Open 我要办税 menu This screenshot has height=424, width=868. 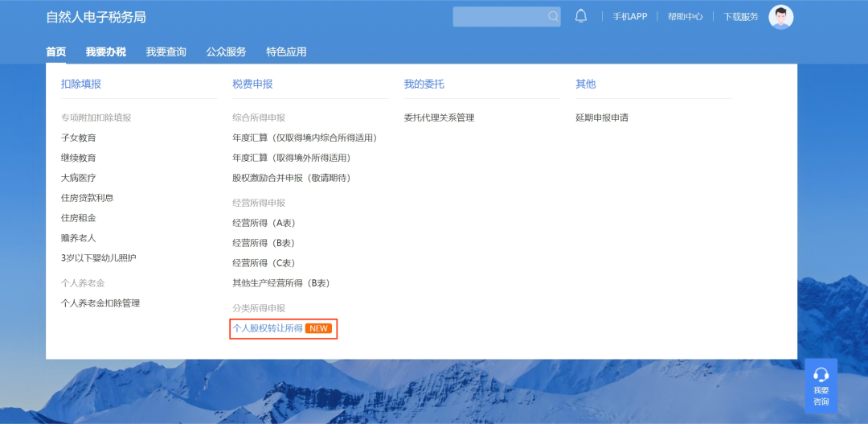(x=106, y=52)
